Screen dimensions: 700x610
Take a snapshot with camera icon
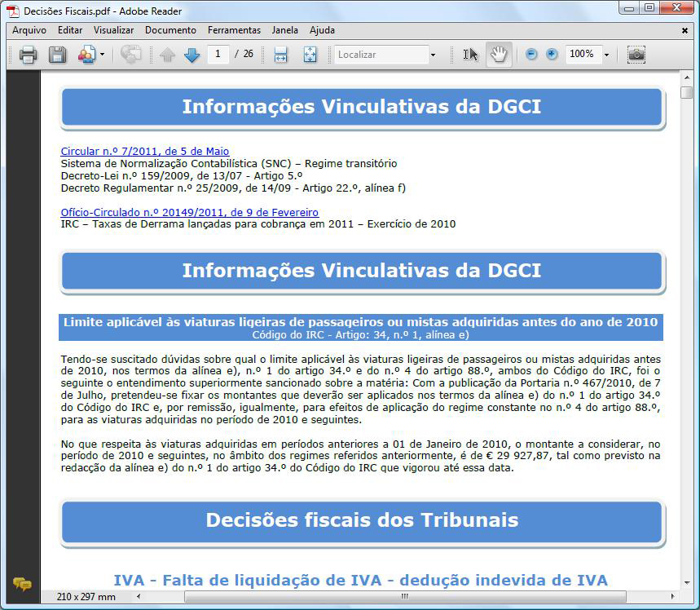coord(636,55)
